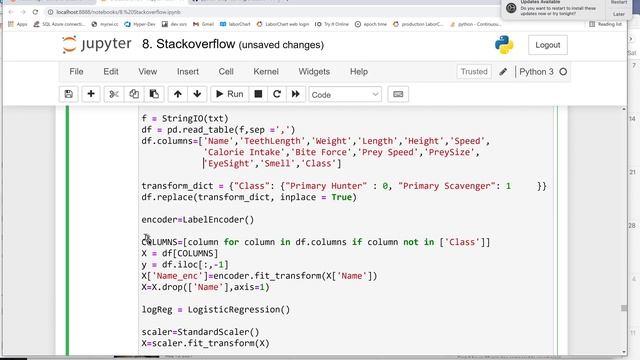
Task: Click the 'X=scaler.fit_transform(X)' line
Action: point(205,343)
